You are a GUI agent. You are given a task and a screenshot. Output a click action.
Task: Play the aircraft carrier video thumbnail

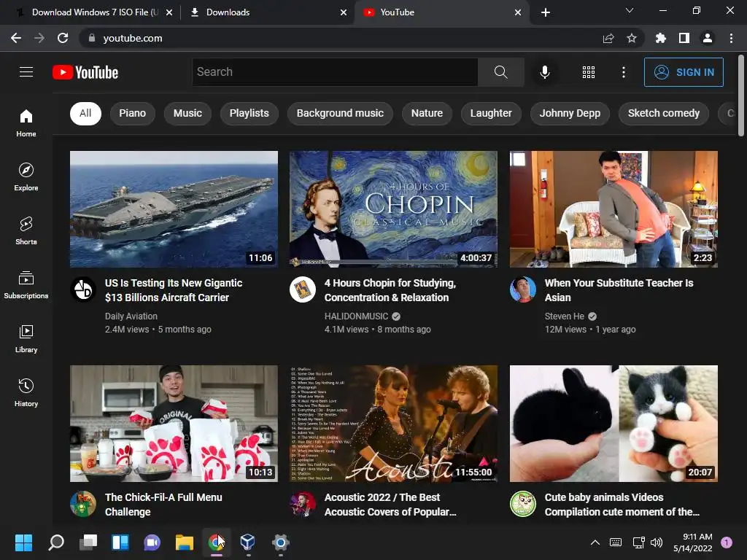tap(174, 209)
